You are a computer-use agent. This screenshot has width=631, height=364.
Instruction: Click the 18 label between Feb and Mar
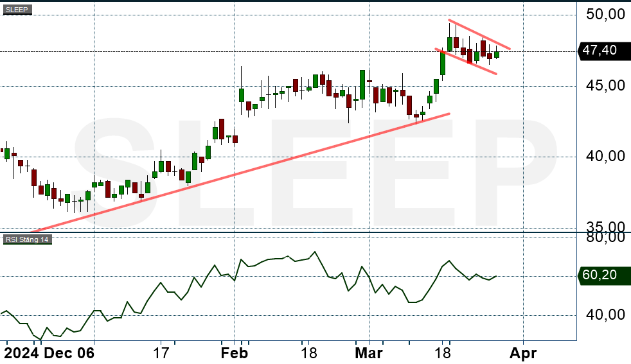click(308, 353)
